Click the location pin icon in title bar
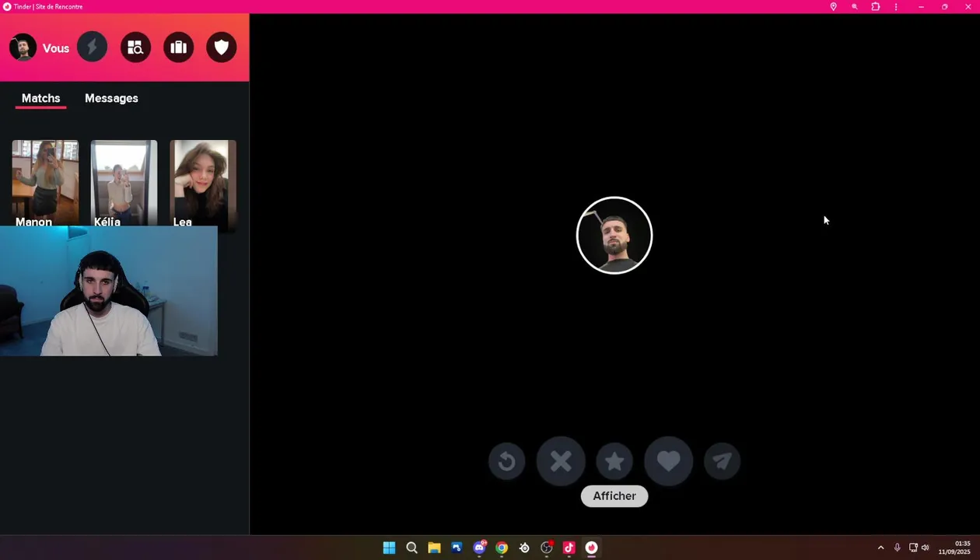The image size is (980, 560). click(x=833, y=6)
